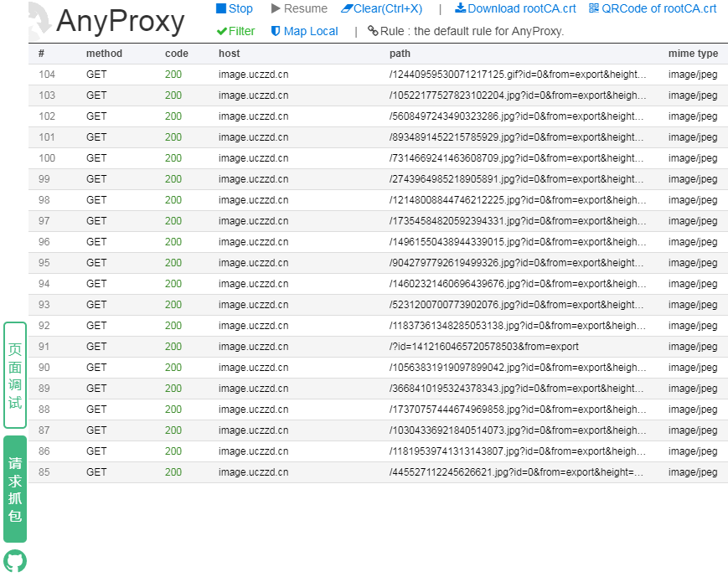The width and height of the screenshot is (728, 577).
Task: Click the 200 code in row 99
Action: (173, 179)
